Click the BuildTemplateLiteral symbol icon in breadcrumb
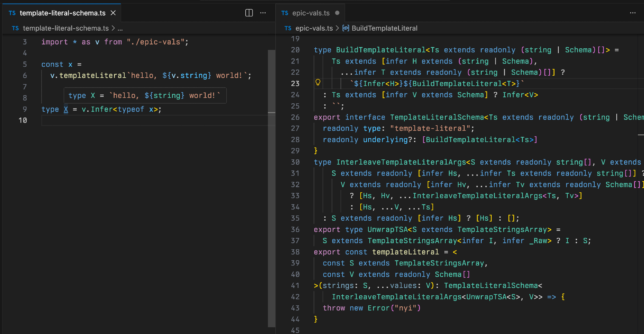Viewport: 644px width, 334px height. point(346,28)
